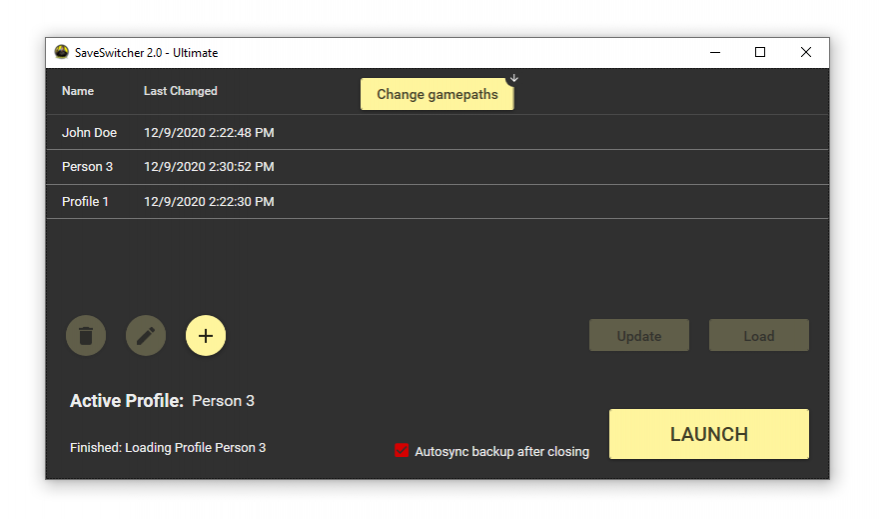This screenshot has width=880, height=519.
Task: Select the Person 3 row in profile list
Action: click(x=88, y=167)
